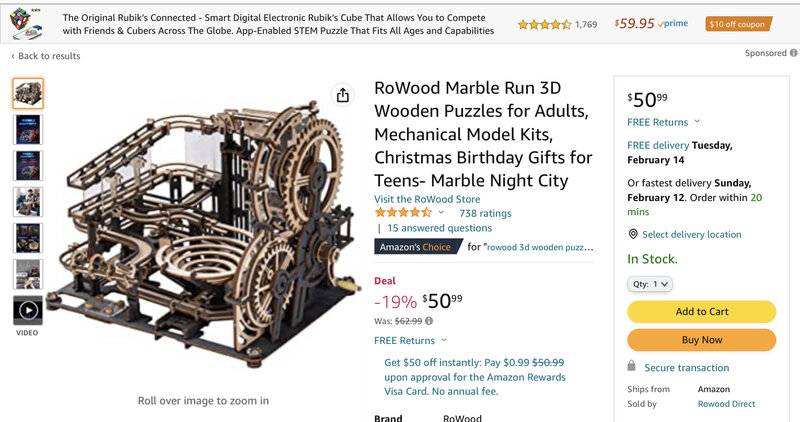The height and width of the screenshot is (422, 800).
Task: Click the $10 off coupon badge
Action: click(738, 24)
